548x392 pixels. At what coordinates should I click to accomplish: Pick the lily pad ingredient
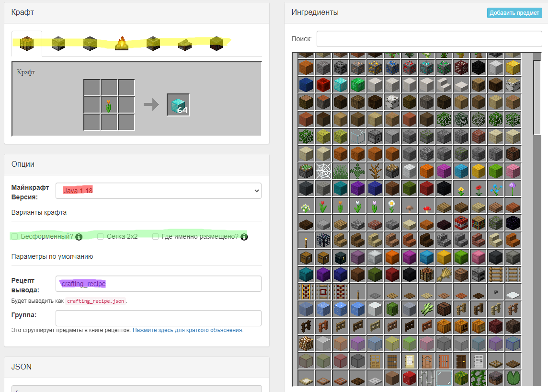tap(513, 378)
